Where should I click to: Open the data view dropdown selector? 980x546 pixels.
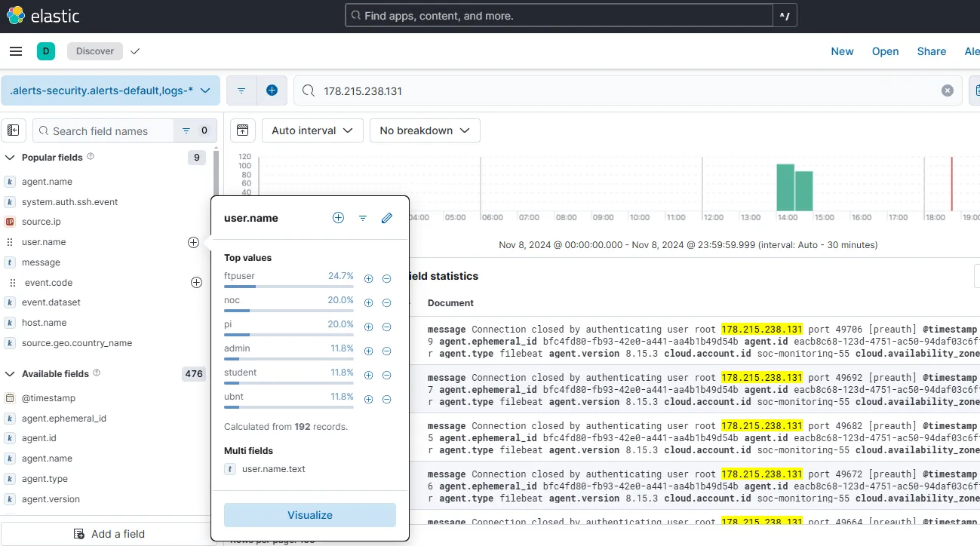tap(110, 90)
